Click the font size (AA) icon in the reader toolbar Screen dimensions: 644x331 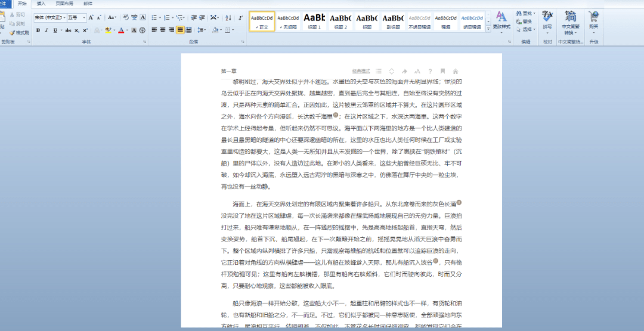417,71
